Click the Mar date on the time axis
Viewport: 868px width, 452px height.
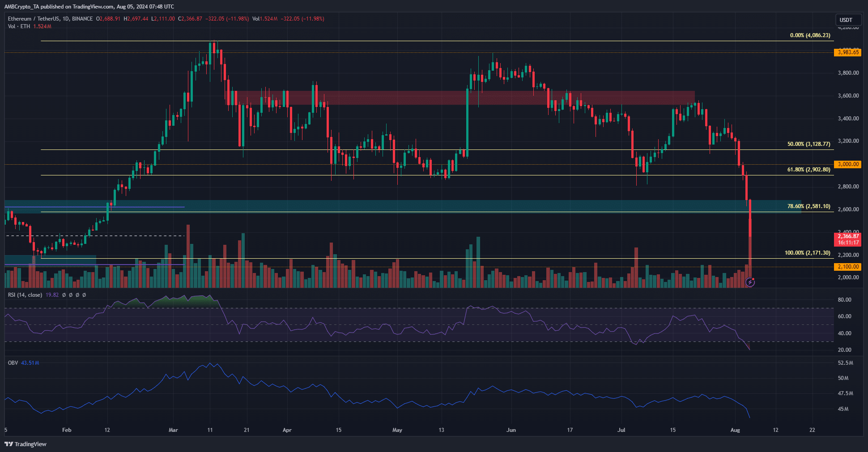pos(173,430)
